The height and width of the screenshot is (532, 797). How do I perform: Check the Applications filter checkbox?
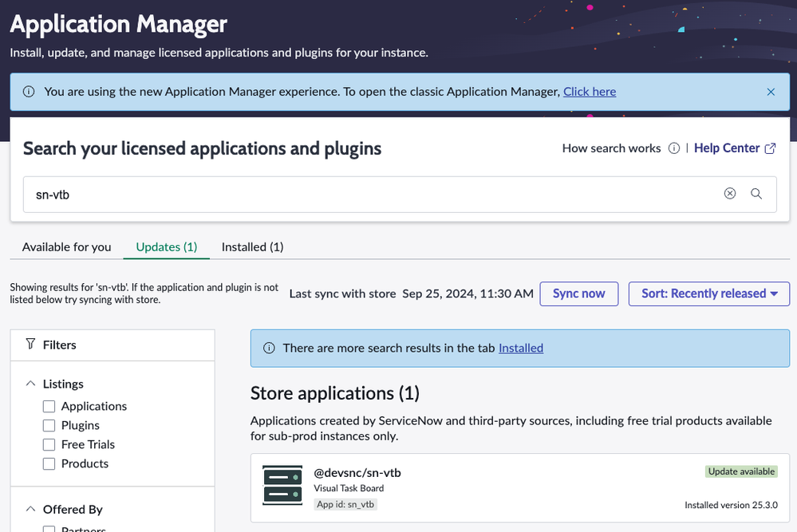(49, 406)
